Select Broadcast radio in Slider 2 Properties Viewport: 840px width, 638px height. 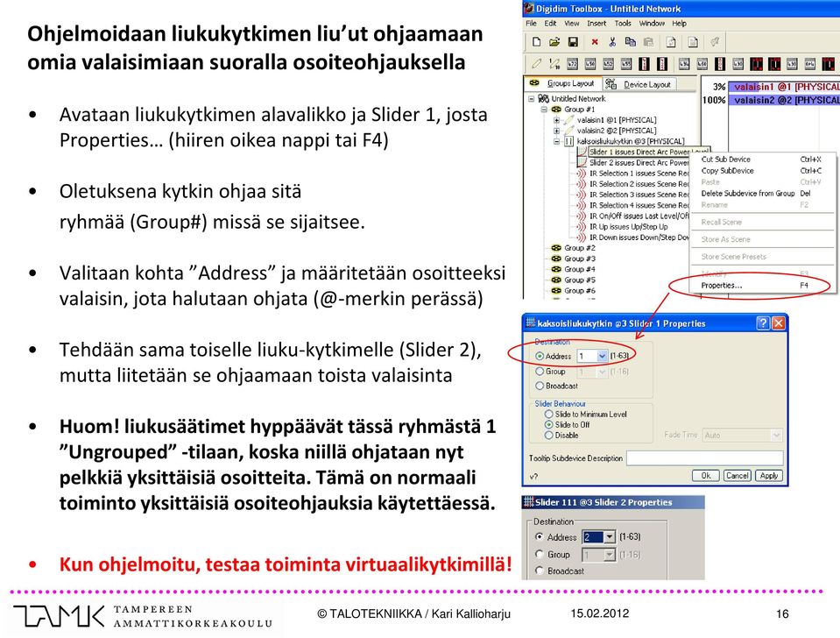tap(540, 571)
